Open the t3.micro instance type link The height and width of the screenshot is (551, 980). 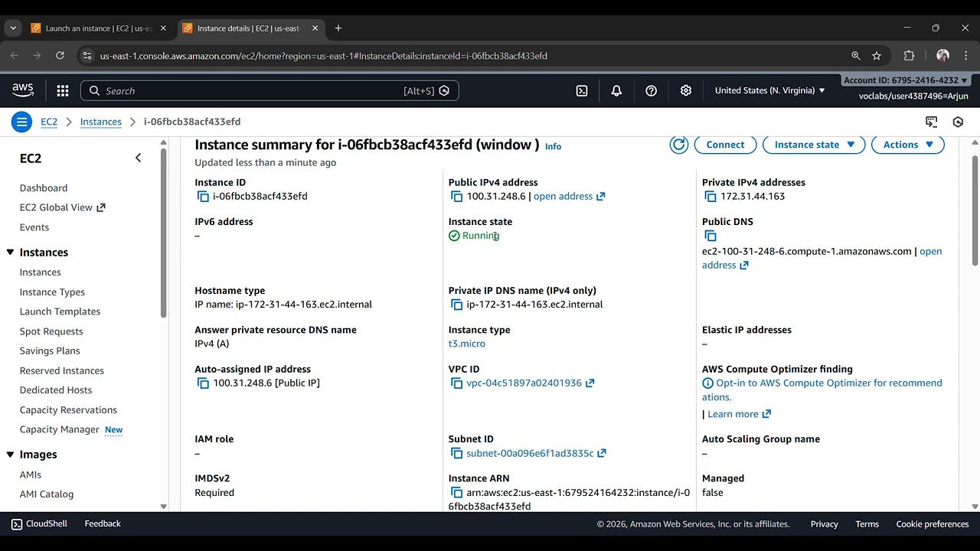(x=467, y=344)
